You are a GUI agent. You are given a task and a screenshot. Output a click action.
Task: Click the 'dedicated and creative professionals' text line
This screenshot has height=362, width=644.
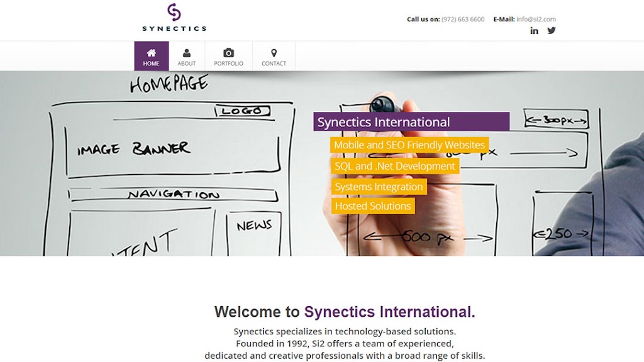click(x=345, y=356)
